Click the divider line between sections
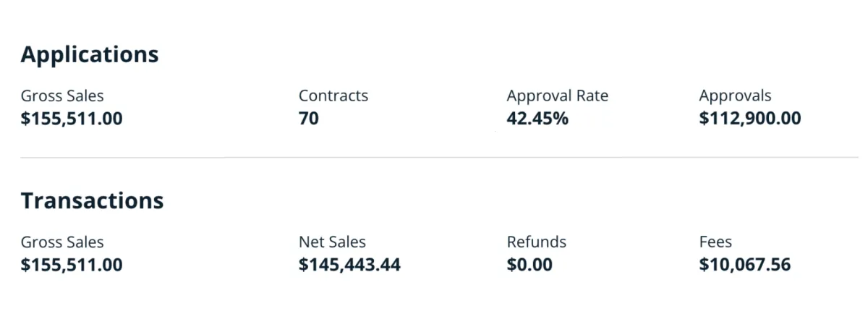This screenshot has height=314, width=868. pos(439,157)
